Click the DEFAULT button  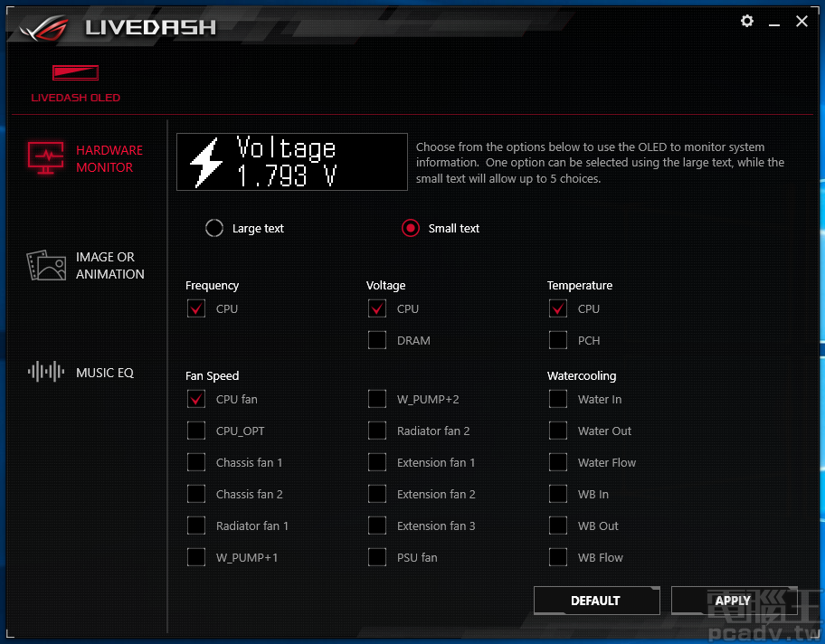coord(597,601)
